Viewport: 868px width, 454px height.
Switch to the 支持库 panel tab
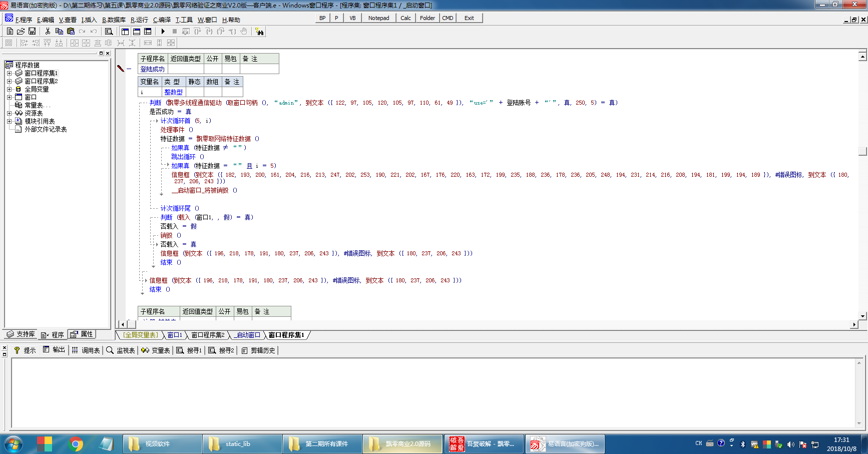click(21, 334)
